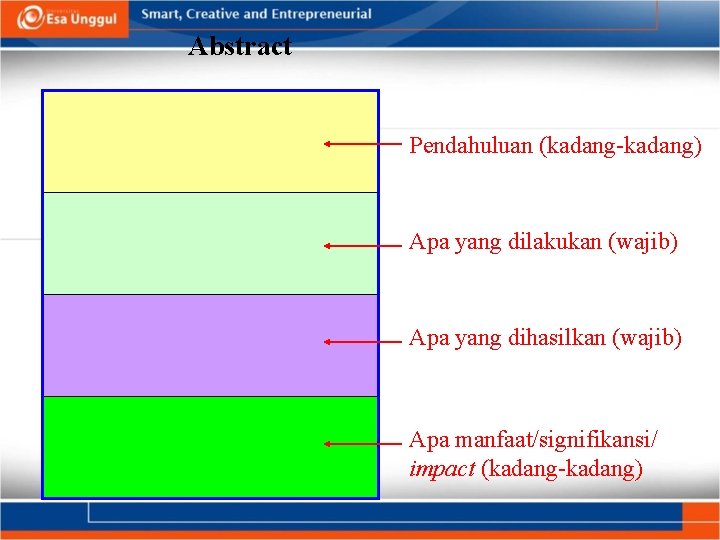Click text "Apa manfaat/signifikansi/"
Image resolution: width=720 pixels, height=540 pixels.
534,440
